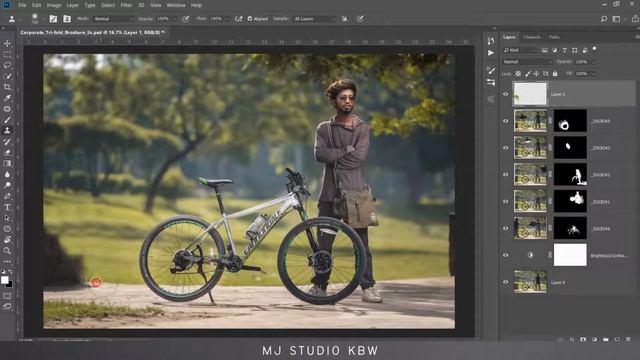Image resolution: width=640 pixels, height=360 pixels.
Task: Click lock all padlock icon
Action: (x=555, y=74)
